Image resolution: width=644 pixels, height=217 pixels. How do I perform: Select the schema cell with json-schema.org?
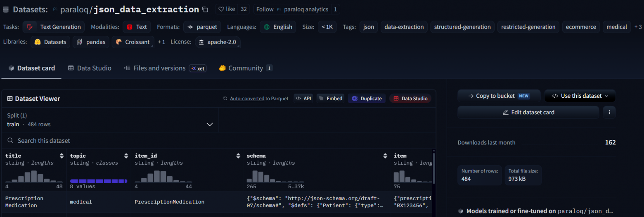(317, 202)
